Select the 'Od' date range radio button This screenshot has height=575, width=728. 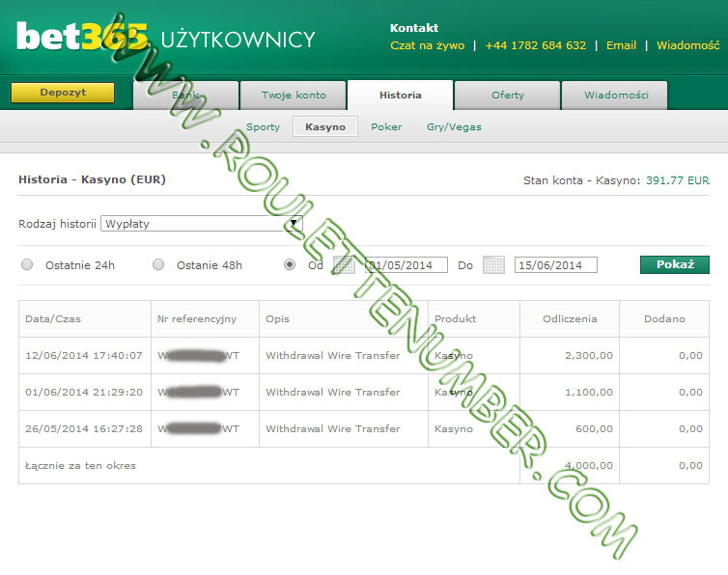coord(290,264)
